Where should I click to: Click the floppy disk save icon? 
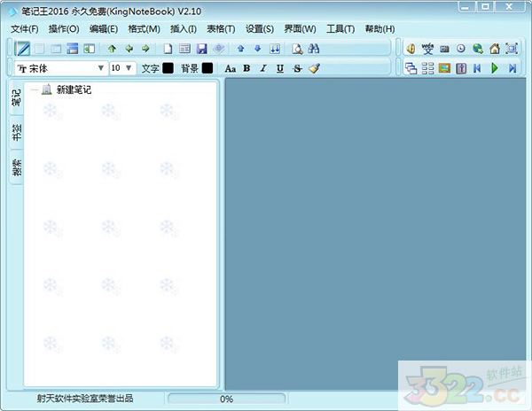point(202,49)
